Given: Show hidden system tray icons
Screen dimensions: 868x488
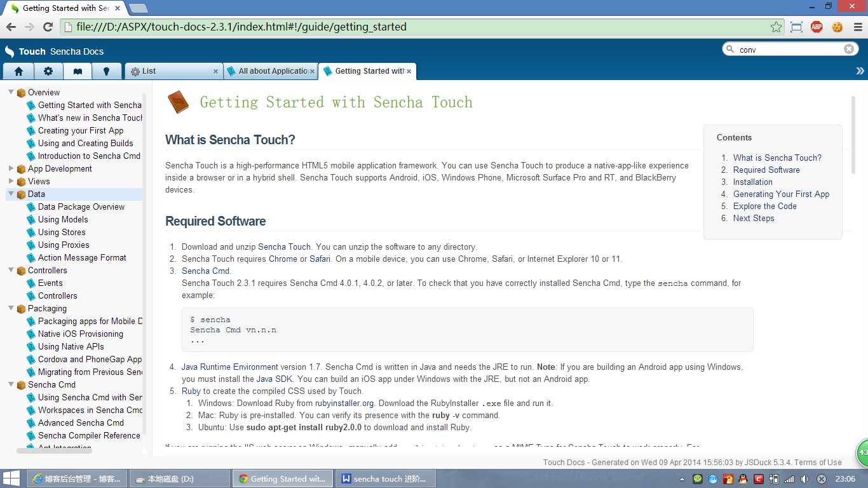Looking at the screenshot, I should click(682, 479).
